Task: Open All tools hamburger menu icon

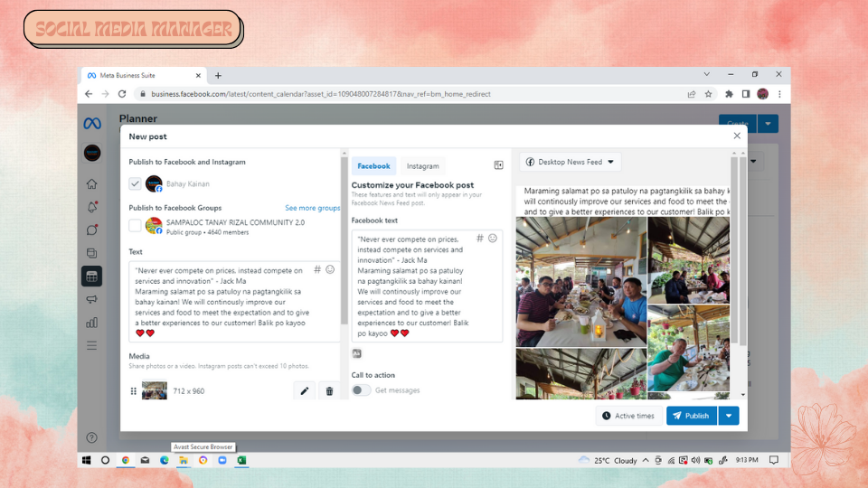Action: click(92, 346)
